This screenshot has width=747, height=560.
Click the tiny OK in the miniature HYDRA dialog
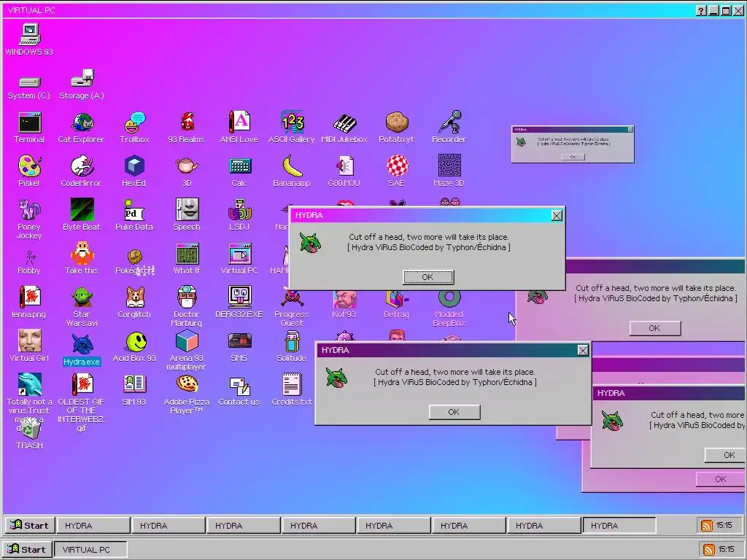coord(573,157)
